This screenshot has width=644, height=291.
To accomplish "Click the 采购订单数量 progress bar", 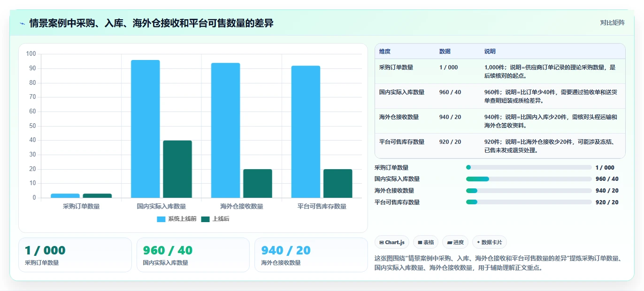I will [x=529, y=167].
